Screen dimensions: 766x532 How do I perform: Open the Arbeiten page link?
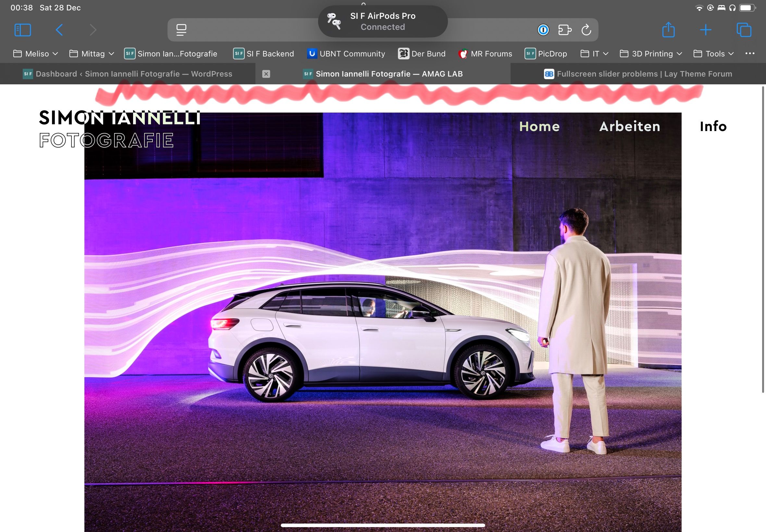coord(630,127)
